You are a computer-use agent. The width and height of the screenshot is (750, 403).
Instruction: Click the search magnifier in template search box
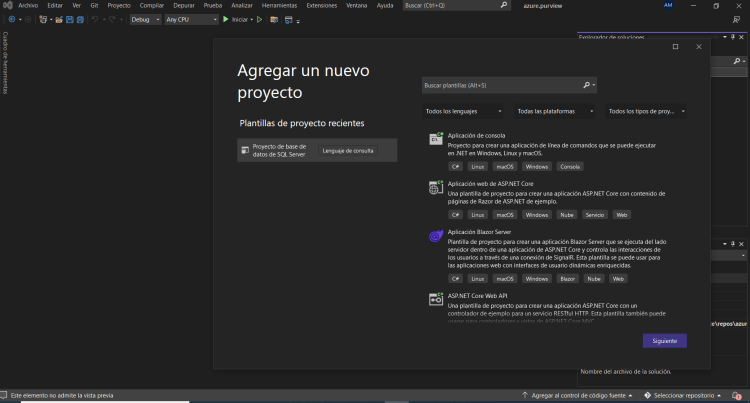coord(587,85)
